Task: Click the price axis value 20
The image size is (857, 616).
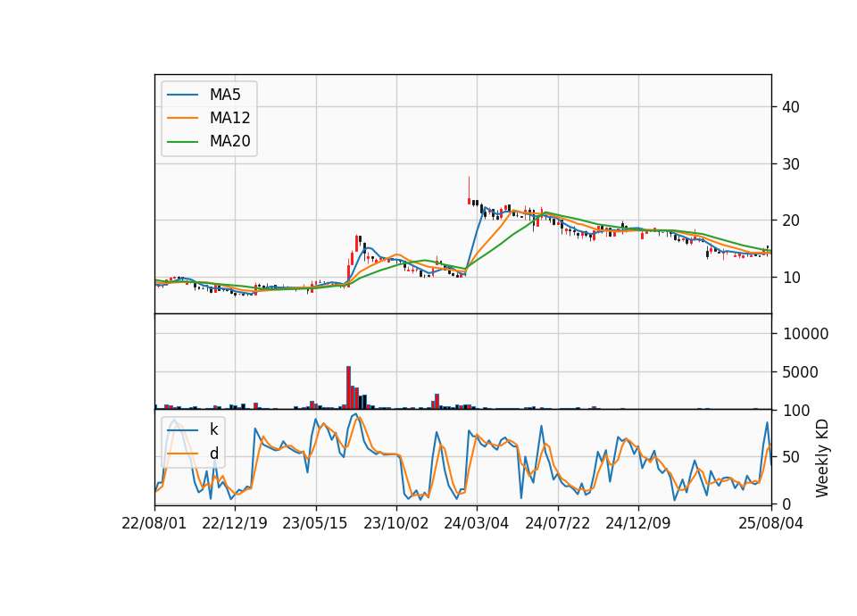Action: coord(791,221)
